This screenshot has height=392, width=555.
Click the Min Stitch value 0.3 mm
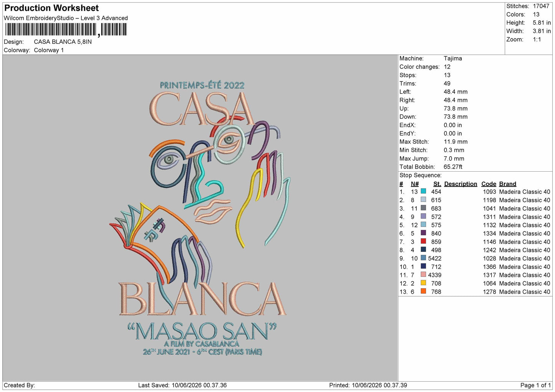(x=454, y=150)
